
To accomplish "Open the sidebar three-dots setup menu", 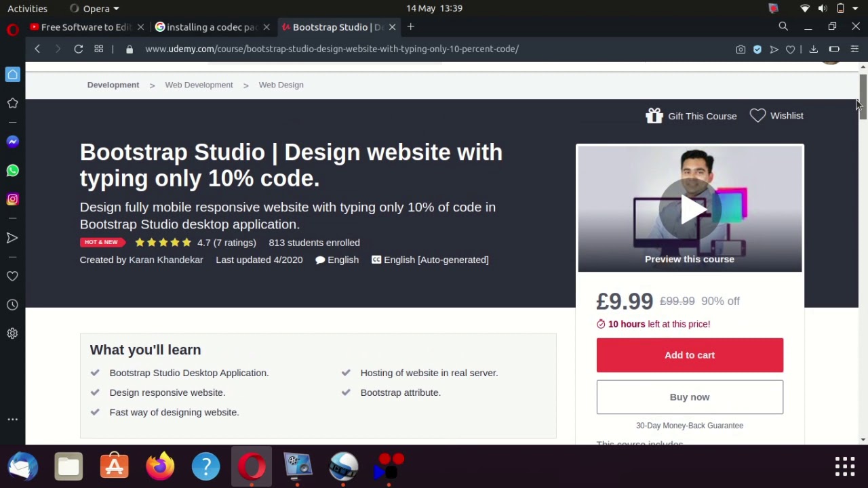I will [x=12, y=420].
